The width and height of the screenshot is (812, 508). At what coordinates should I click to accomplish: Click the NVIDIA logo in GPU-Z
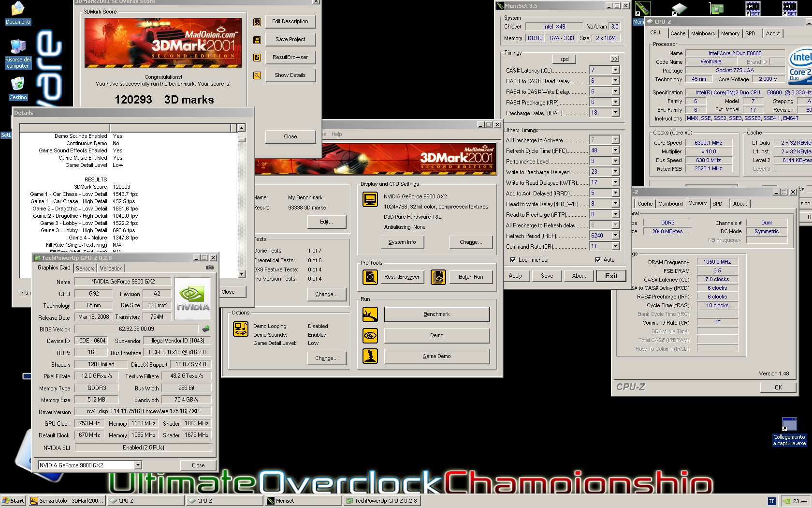pos(193,299)
